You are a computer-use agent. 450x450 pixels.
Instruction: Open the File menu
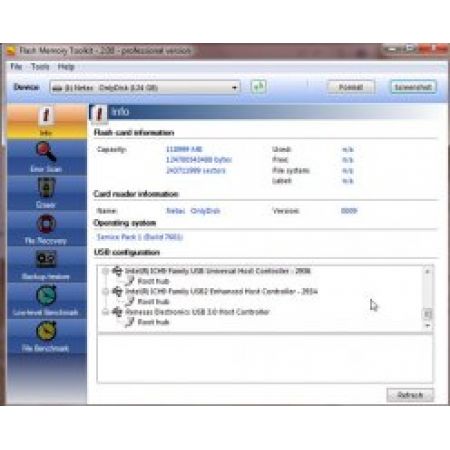click(16, 67)
